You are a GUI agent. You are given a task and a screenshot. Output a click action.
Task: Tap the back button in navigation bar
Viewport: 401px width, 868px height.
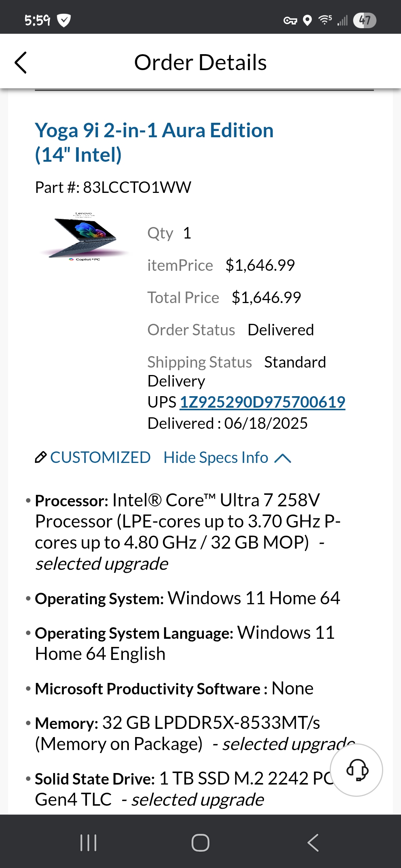click(x=313, y=843)
